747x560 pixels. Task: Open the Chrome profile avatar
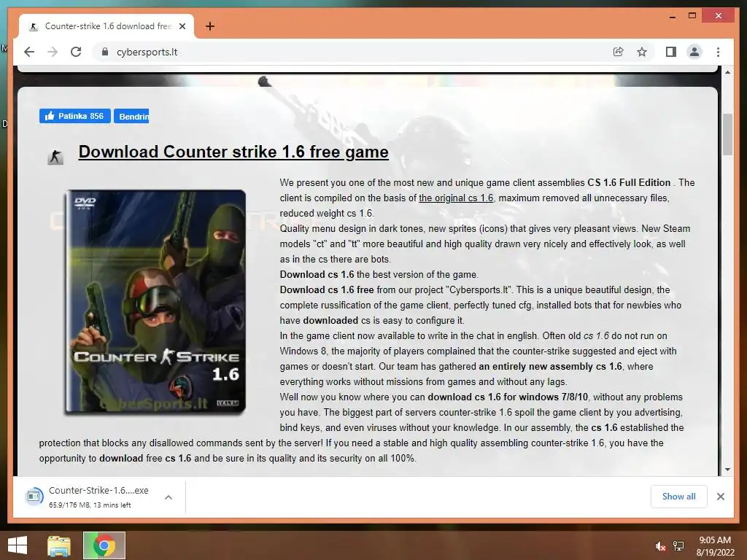tap(694, 52)
